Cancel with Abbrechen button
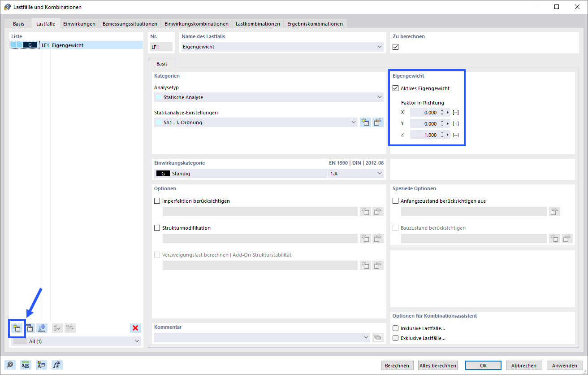 coord(524,366)
